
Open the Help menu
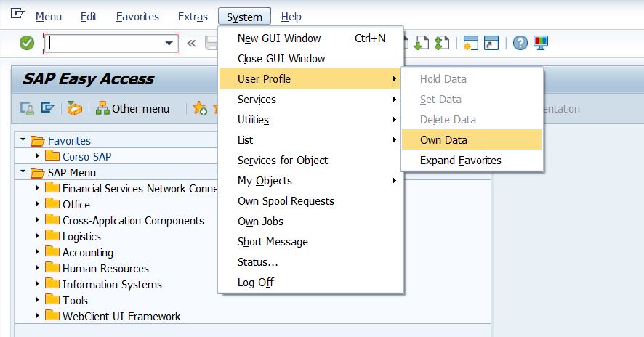pos(291,17)
